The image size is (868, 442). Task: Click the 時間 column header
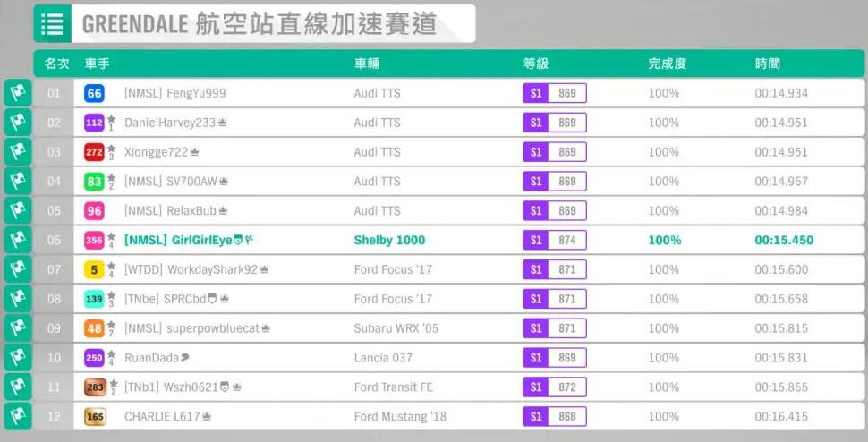click(x=767, y=64)
